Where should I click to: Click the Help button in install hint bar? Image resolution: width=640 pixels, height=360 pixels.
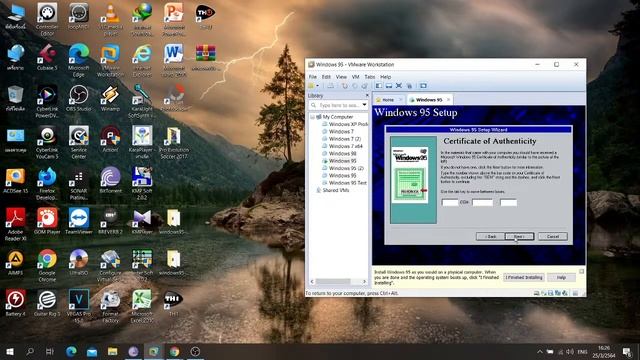(561, 278)
